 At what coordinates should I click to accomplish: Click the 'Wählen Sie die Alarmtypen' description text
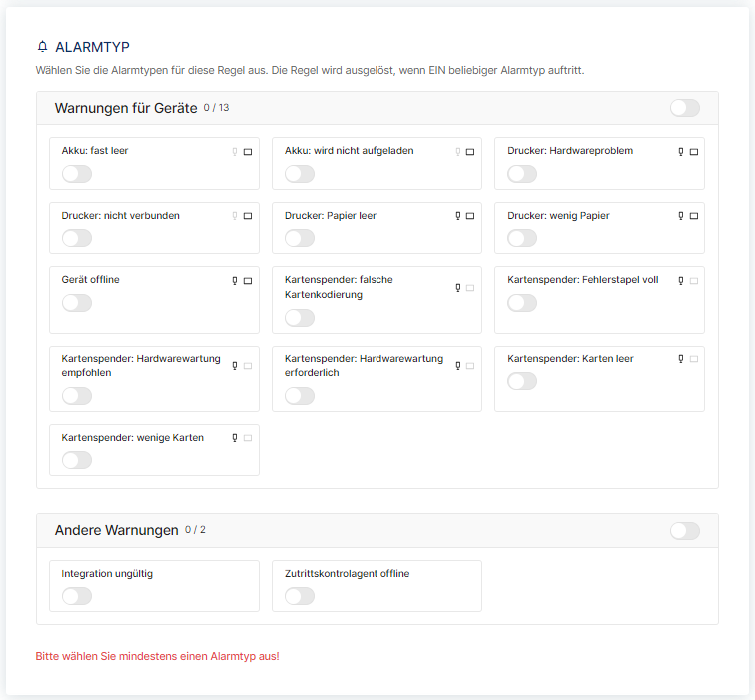pos(310,70)
